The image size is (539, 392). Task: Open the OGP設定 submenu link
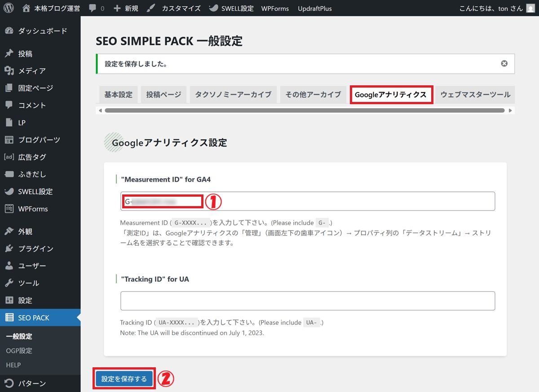point(19,351)
